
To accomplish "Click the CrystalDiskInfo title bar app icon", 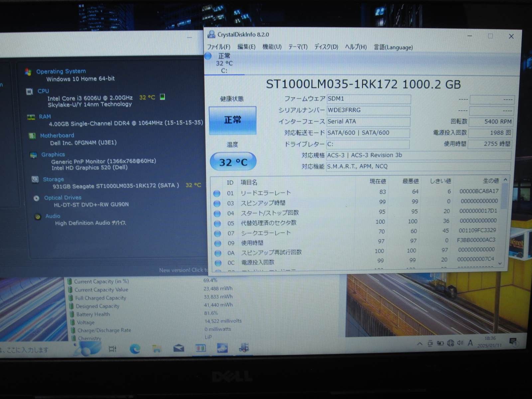I will (x=211, y=34).
